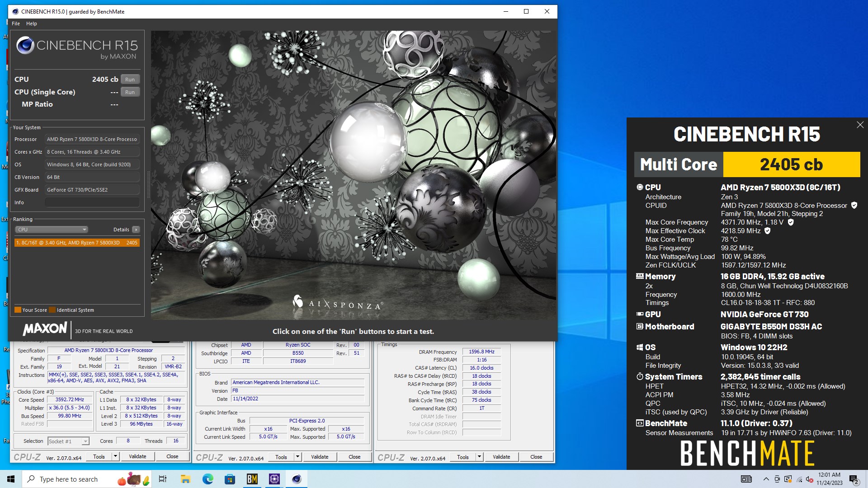868x488 pixels.
Task: Click the shield beside Max Effective Clock
Action: coord(767,230)
